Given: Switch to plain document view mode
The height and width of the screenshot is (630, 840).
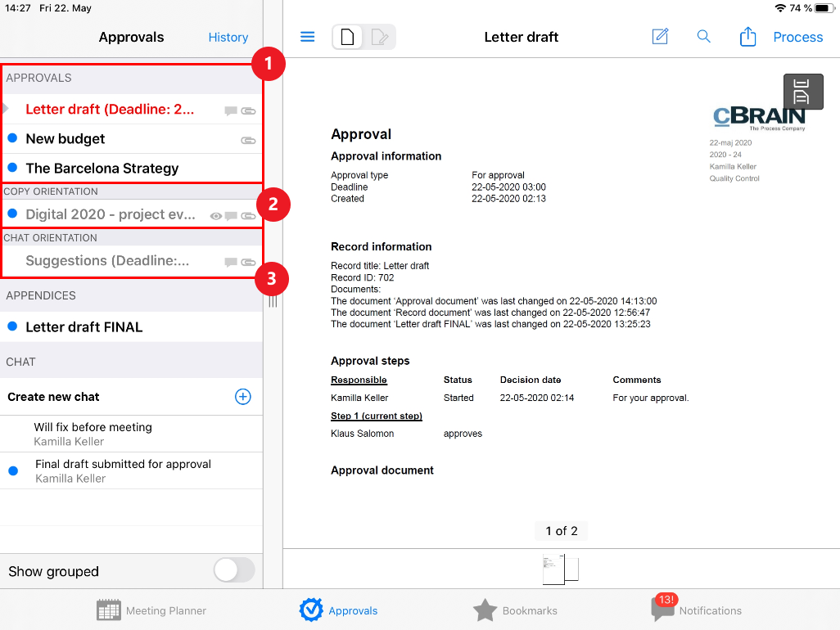Looking at the screenshot, I should pyautogui.click(x=348, y=37).
